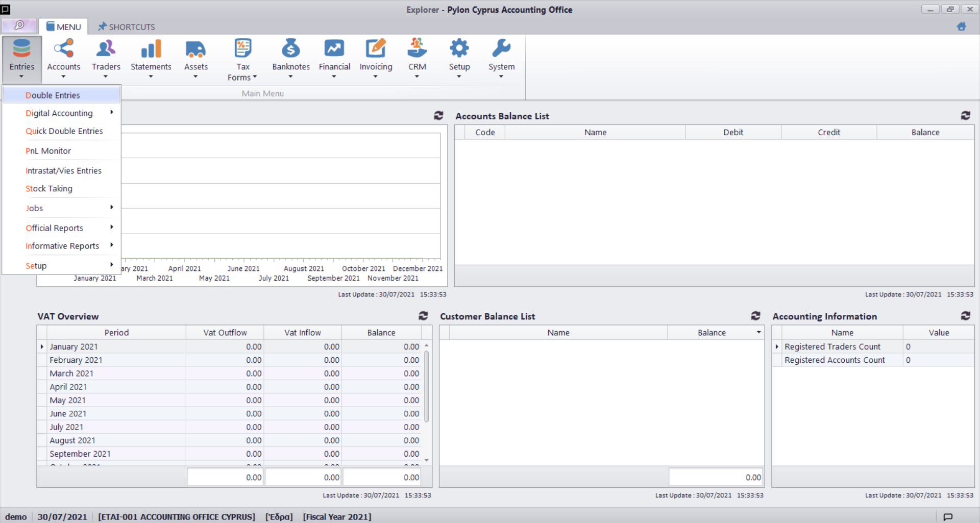
Task: Click the home icon at top right
Action: (x=961, y=27)
